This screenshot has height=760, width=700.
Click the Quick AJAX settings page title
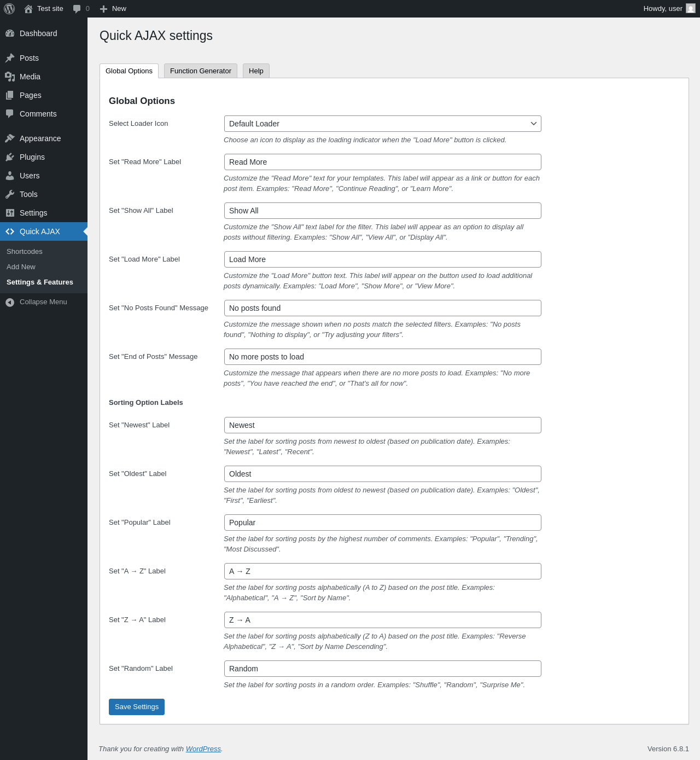tap(156, 36)
